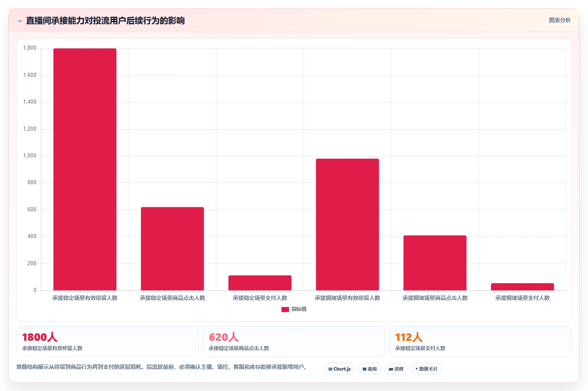Viewport: 588px width, 391px height.
Task: Click the 指标值 legend label
Action: (299, 309)
